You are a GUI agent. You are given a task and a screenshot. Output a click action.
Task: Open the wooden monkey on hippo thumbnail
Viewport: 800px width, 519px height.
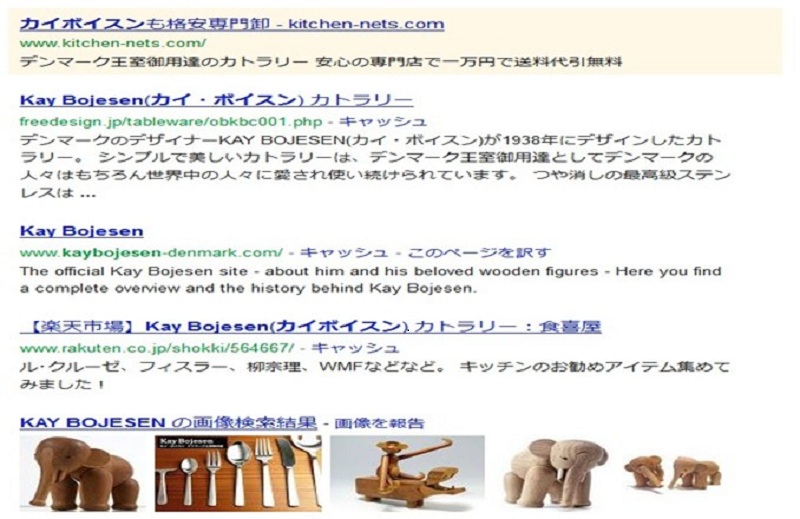407,474
